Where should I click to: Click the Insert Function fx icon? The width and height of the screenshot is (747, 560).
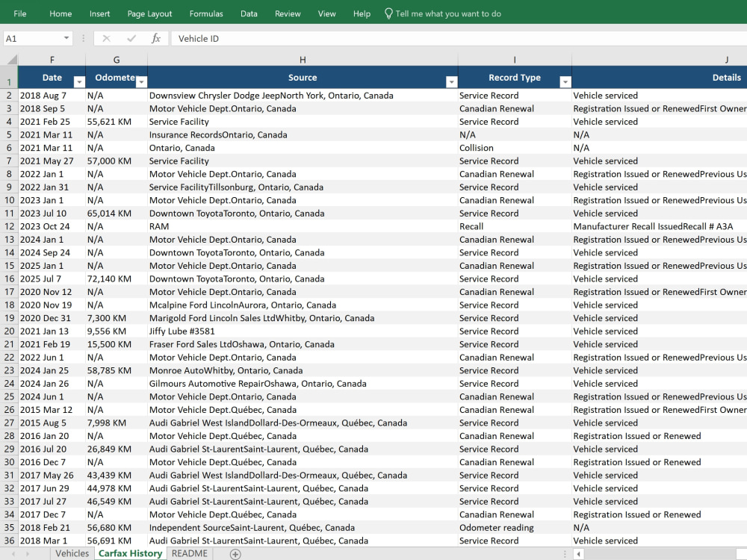pos(156,39)
